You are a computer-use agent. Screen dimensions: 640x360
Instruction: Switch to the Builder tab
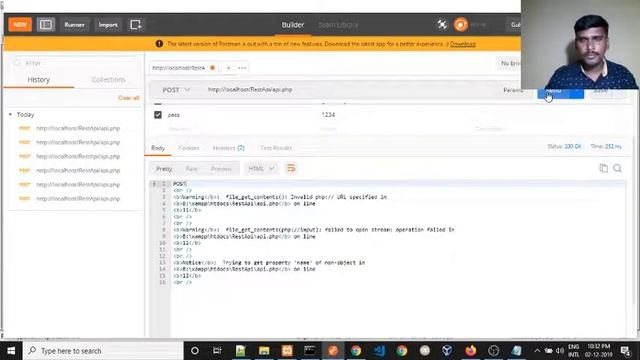[x=293, y=24]
